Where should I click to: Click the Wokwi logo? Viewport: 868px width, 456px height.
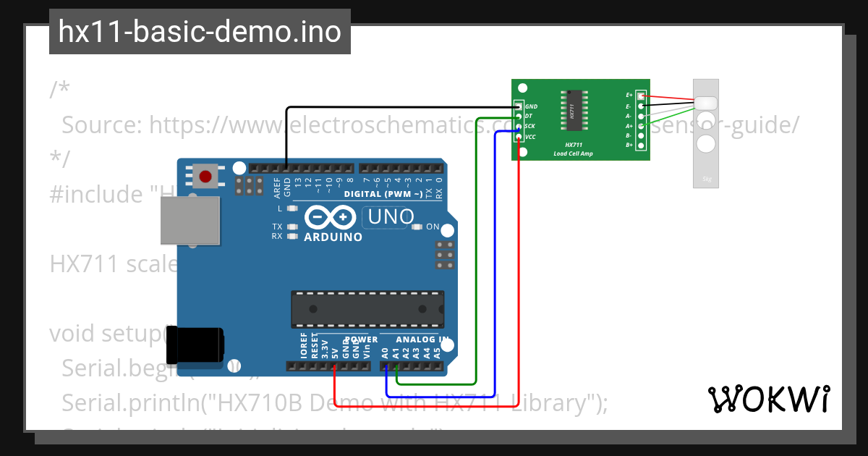[x=770, y=397]
